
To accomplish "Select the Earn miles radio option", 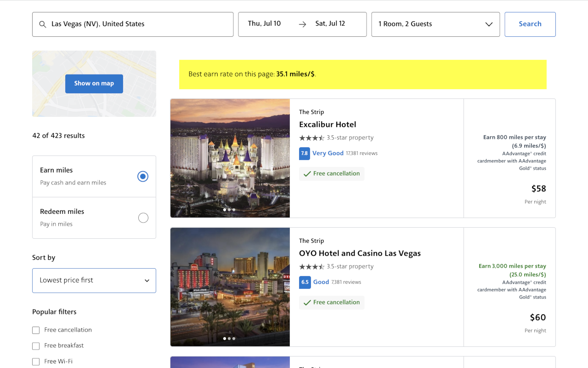I will [x=143, y=176].
